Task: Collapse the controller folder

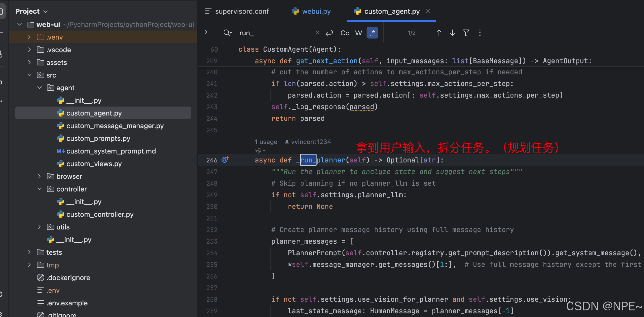Action: click(x=40, y=189)
